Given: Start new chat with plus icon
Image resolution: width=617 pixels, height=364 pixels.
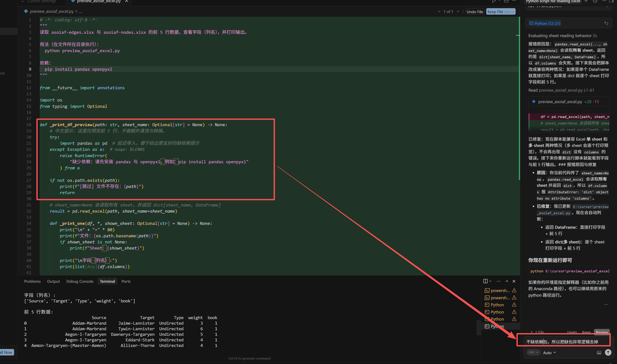Looking at the screenshot, I should point(586,1).
